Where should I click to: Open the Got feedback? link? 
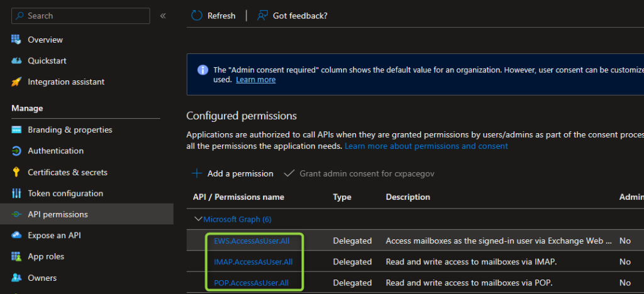(x=292, y=16)
